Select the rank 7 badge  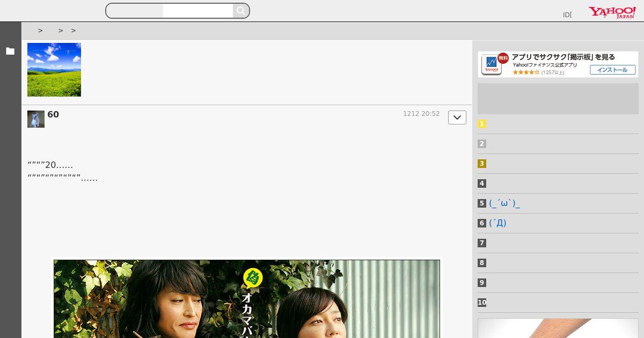click(x=482, y=243)
